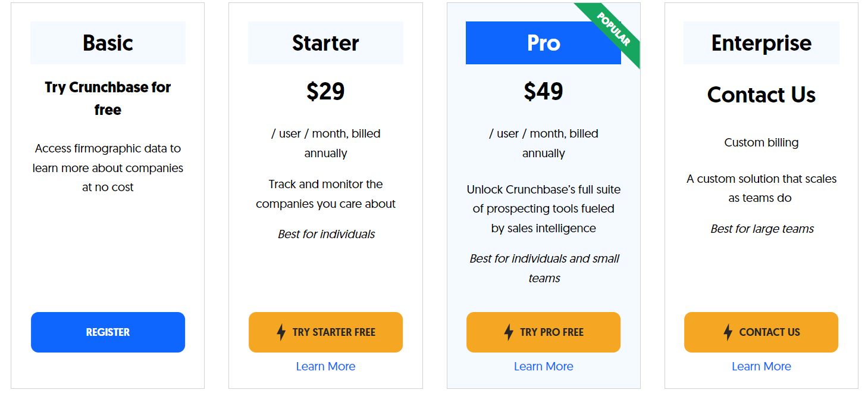Click the Try Crunchbase for free heading

pyautogui.click(x=108, y=98)
